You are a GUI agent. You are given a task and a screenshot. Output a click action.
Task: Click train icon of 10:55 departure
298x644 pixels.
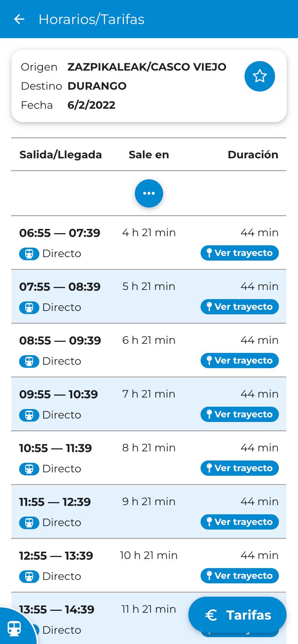(x=29, y=469)
